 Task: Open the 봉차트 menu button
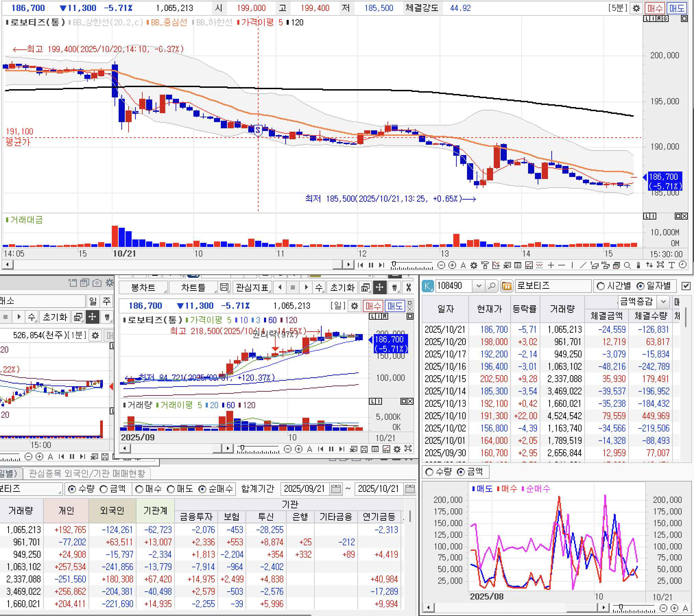point(143,287)
